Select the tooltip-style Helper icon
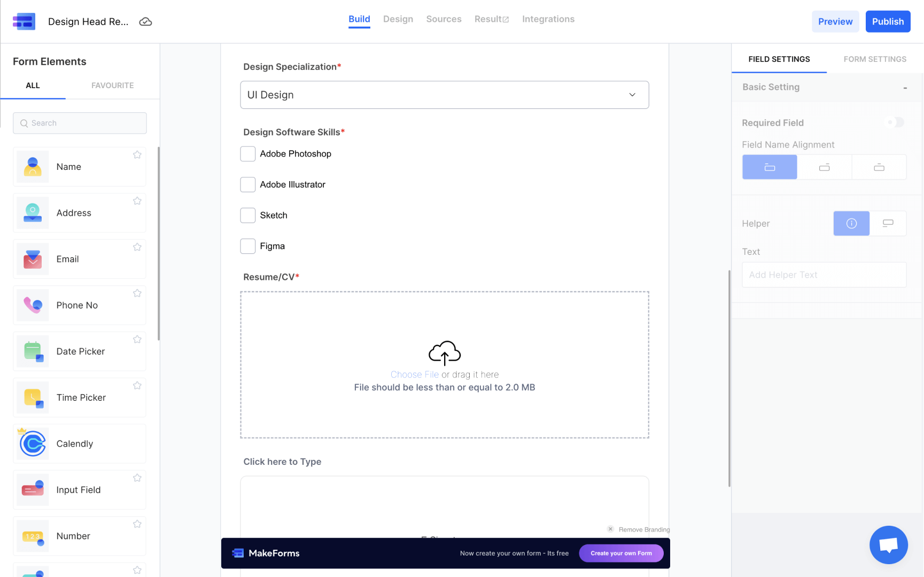The height and width of the screenshot is (577, 924). (x=851, y=223)
